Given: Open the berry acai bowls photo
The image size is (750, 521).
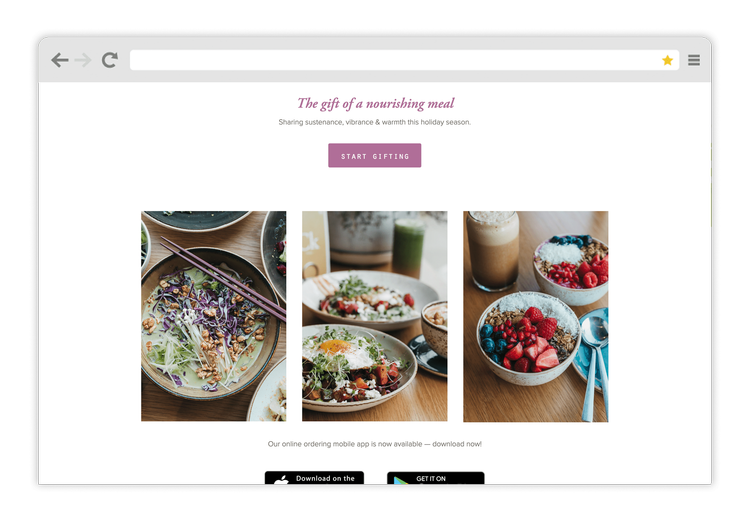Looking at the screenshot, I should pyautogui.click(x=536, y=316).
